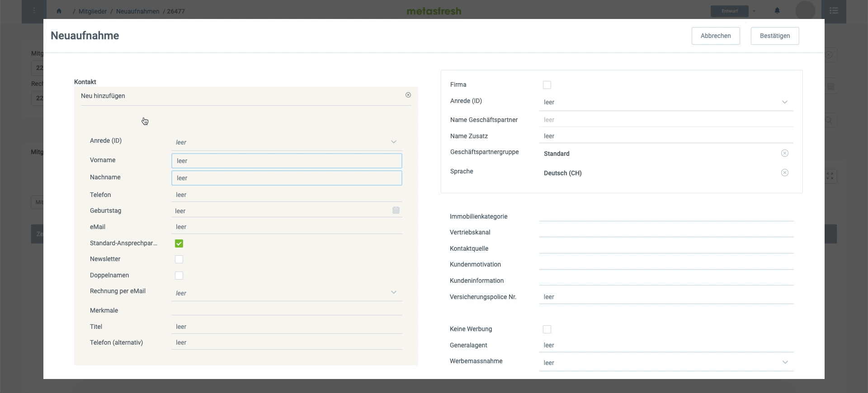Expand the contact Anrede (ID) dropdown

[x=287, y=142]
